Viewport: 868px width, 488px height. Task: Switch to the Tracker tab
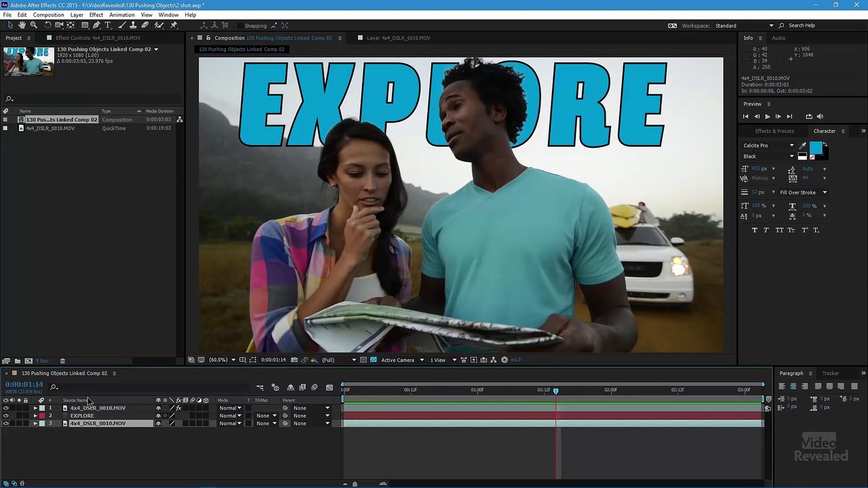coord(831,373)
